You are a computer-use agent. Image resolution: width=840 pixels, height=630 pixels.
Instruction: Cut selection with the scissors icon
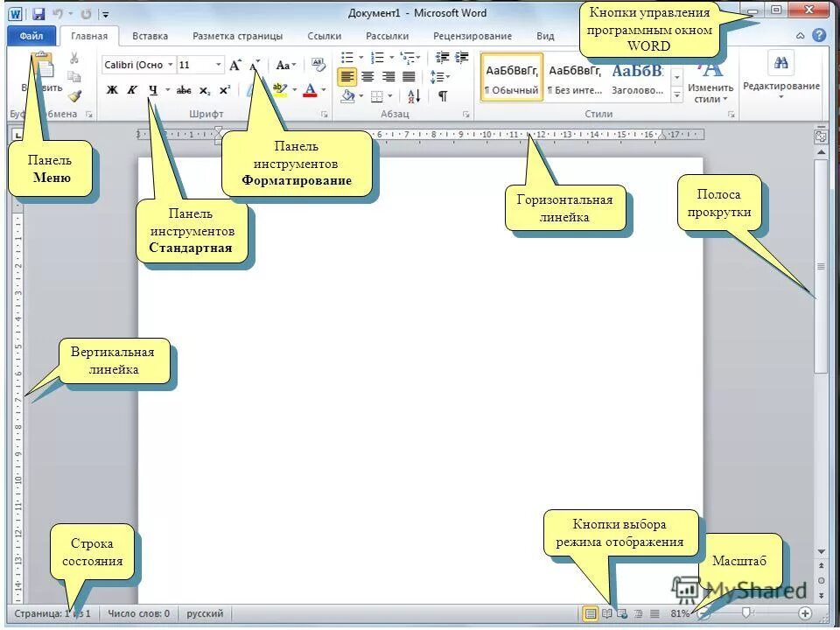[73, 58]
